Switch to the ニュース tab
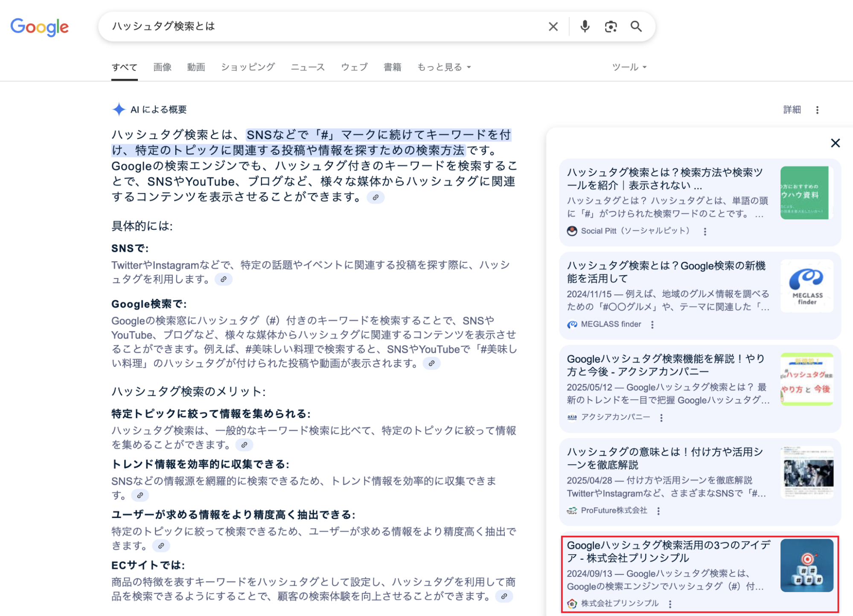The image size is (853, 616). pos(308,67)
